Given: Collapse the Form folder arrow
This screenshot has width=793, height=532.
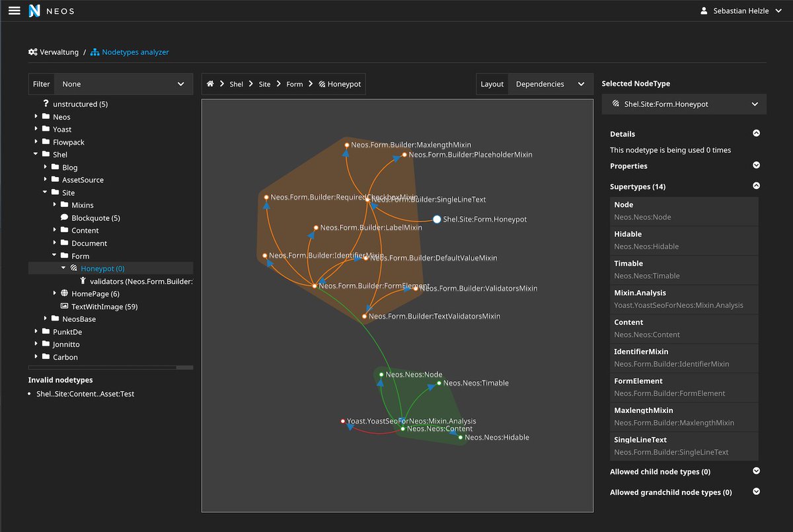Looking at the screenshot, I should tap(55, 256).
